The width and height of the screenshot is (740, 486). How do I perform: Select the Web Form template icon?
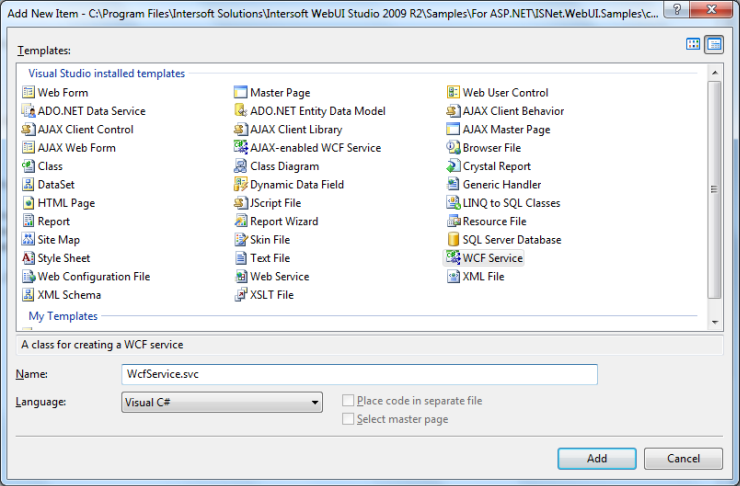[28, 93]
